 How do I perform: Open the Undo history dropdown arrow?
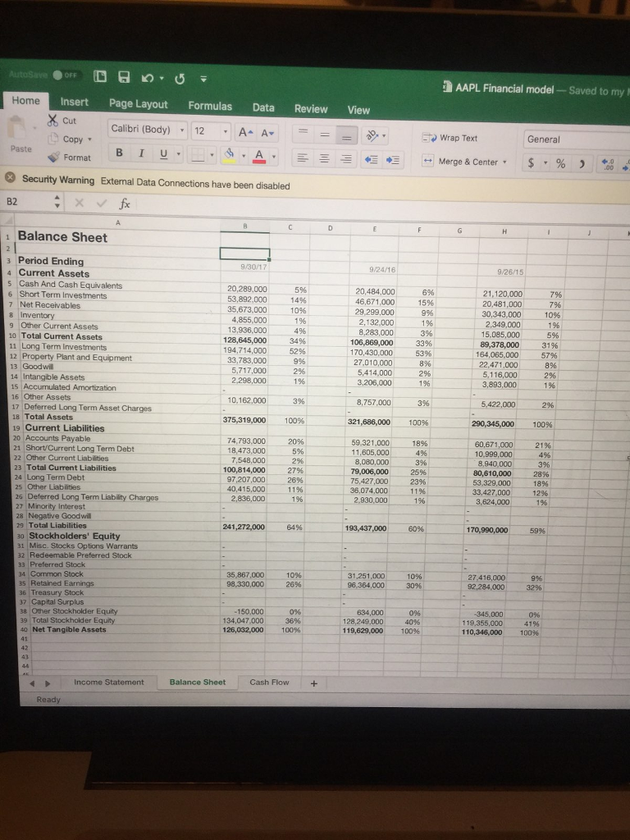pyautogui.click(x=162, y=79)
